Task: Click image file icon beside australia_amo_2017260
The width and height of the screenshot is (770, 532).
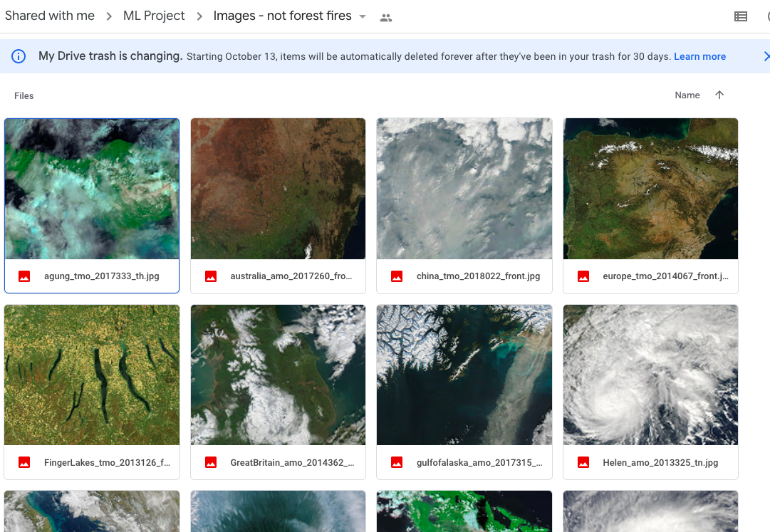Action: click(211, 276)
